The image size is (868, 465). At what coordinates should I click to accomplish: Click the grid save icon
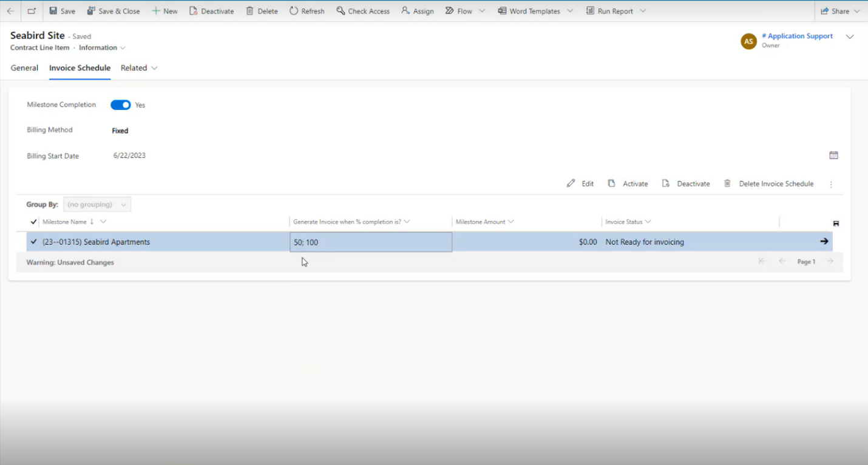pos(836,223)
